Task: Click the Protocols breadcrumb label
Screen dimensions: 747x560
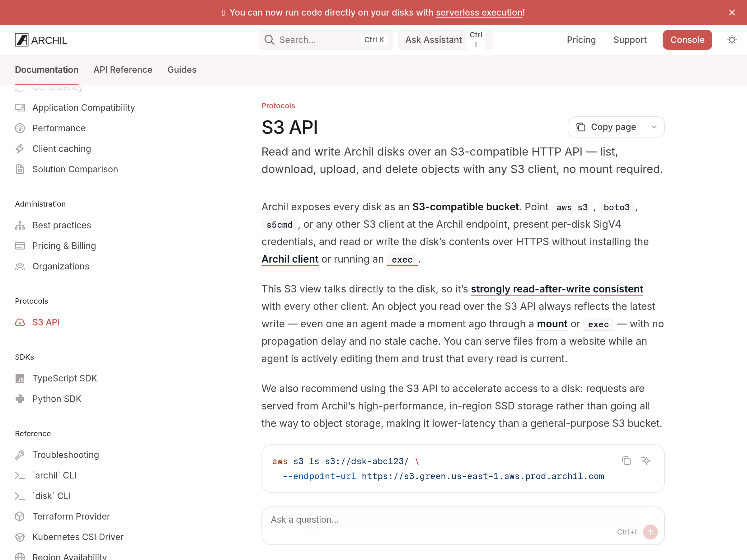Action: click(x=278, y=106)
